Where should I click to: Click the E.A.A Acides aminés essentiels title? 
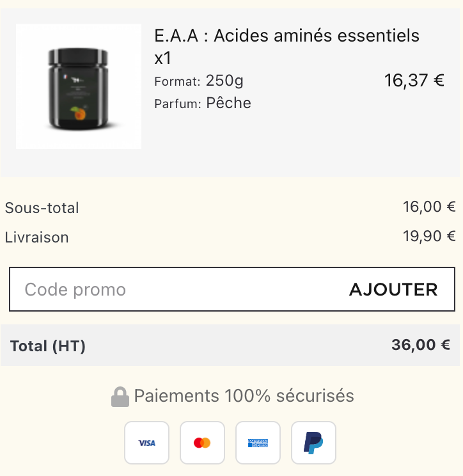tap(286, 36)
